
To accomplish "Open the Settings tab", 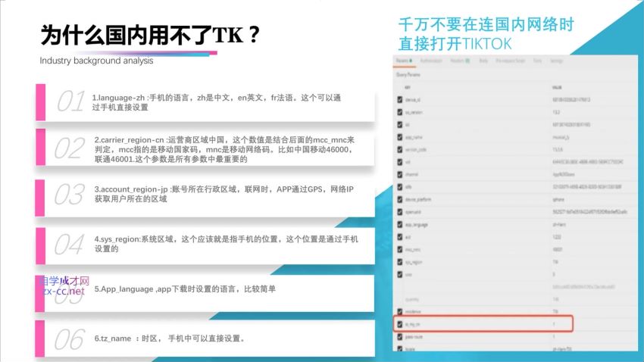I will click(x=556, y=61).
